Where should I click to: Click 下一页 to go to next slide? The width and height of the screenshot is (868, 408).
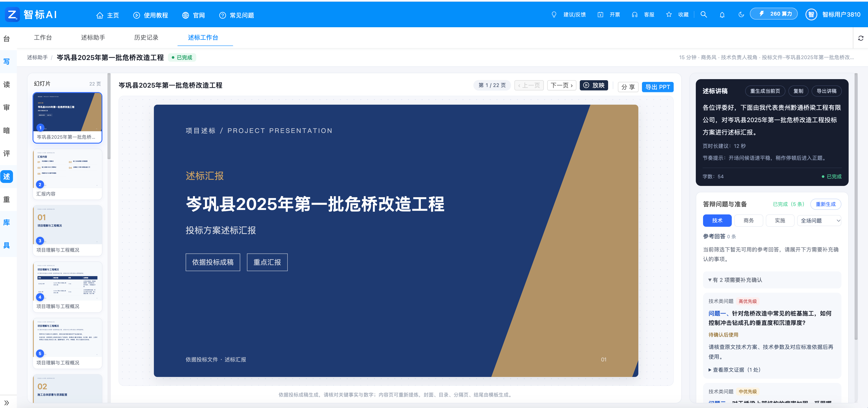point(561,86)
